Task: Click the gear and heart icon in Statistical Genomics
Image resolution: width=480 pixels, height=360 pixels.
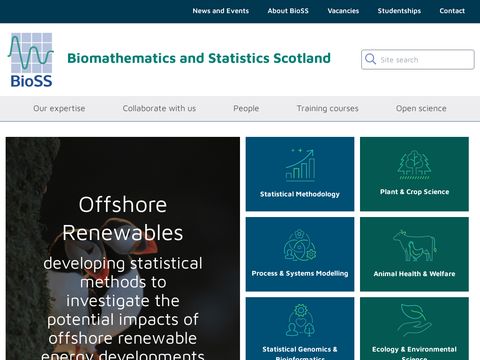Action: (300, 320)
